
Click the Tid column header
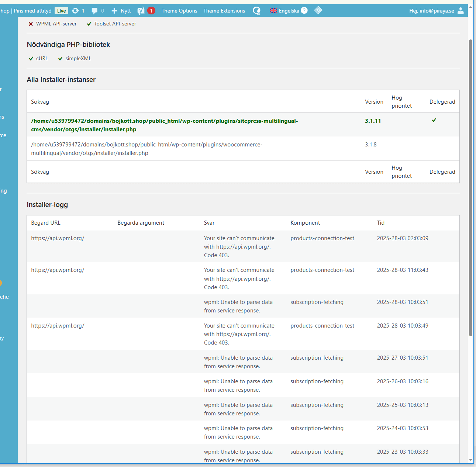tap(381, 223)
